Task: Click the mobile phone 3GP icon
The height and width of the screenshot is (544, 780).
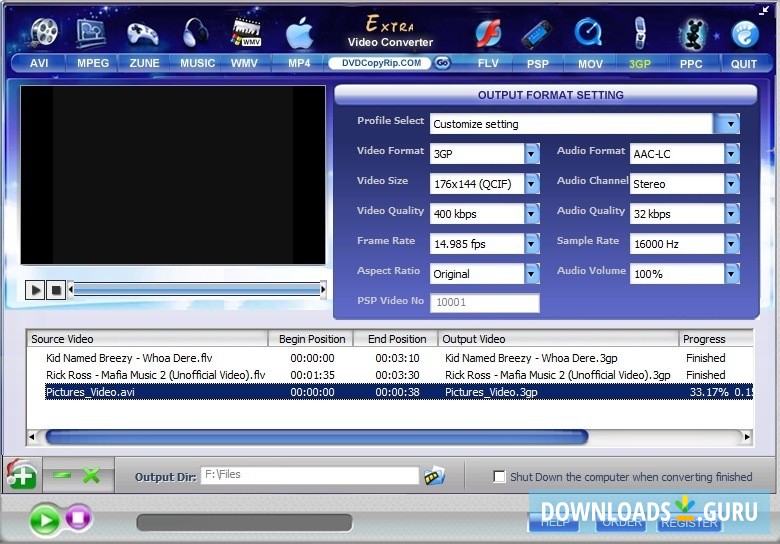Action: pyautogui.click(x=640, y=33)
